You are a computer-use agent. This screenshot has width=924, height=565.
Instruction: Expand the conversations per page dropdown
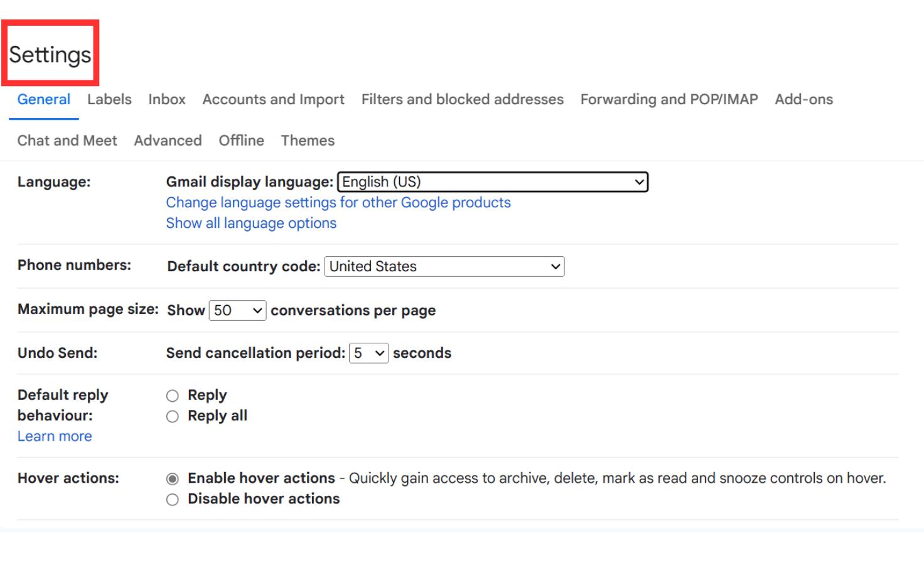click(x=237, y=309)
